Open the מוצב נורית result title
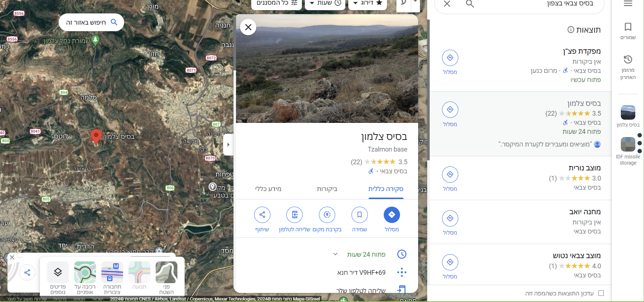644x302 pixels. click(x=585, y=168)
